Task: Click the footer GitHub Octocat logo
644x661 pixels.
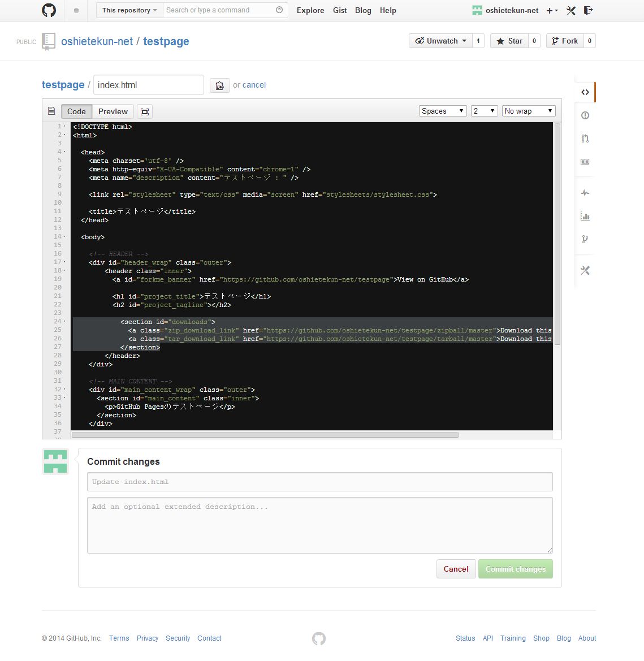Action: (x=319, y=638)
